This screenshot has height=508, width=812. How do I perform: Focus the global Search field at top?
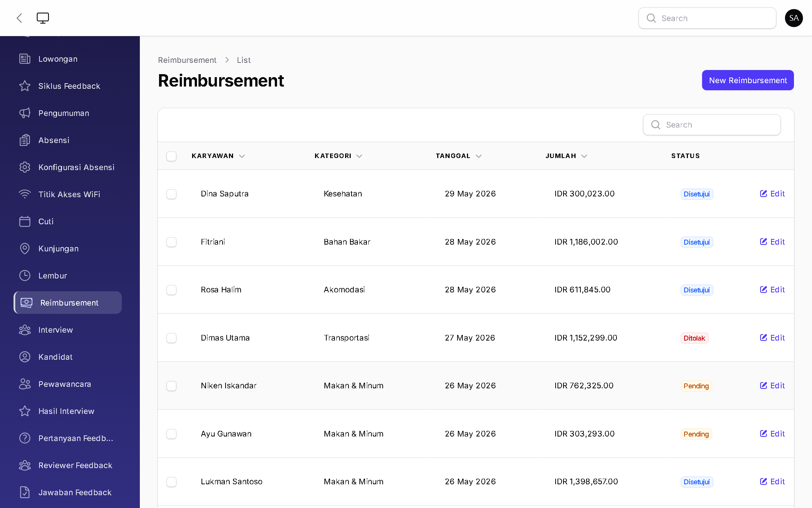707,18
